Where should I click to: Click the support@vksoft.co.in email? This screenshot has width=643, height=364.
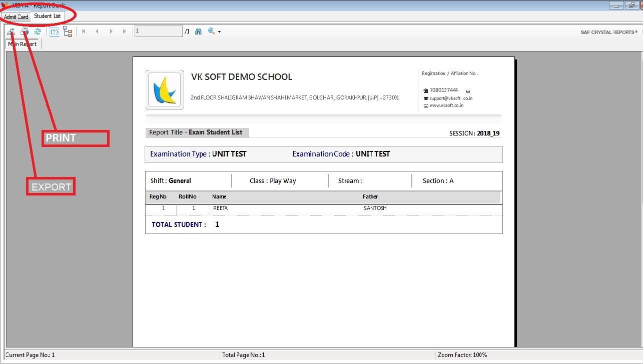coord(451,98)
